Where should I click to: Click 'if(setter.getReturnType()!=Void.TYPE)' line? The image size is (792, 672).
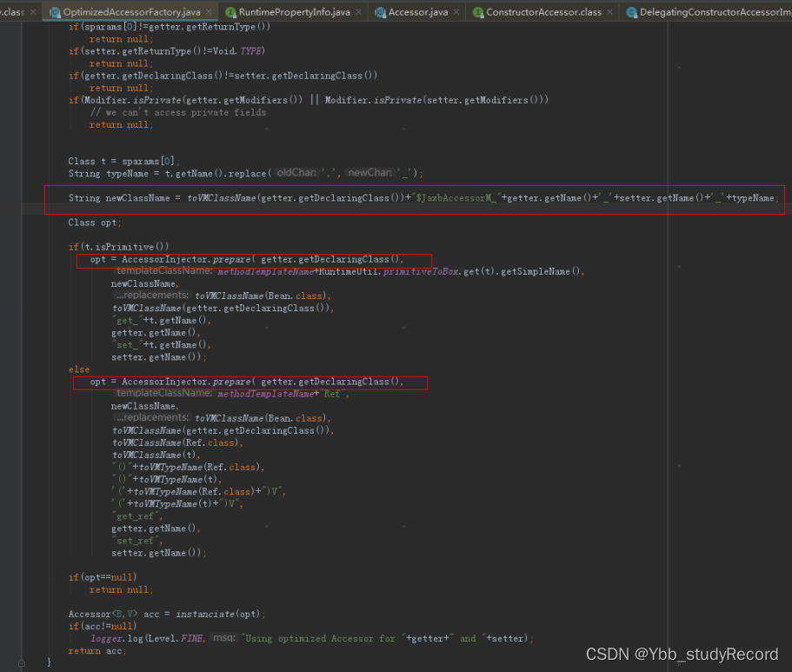pyautogui.click(x=167, y=51)
